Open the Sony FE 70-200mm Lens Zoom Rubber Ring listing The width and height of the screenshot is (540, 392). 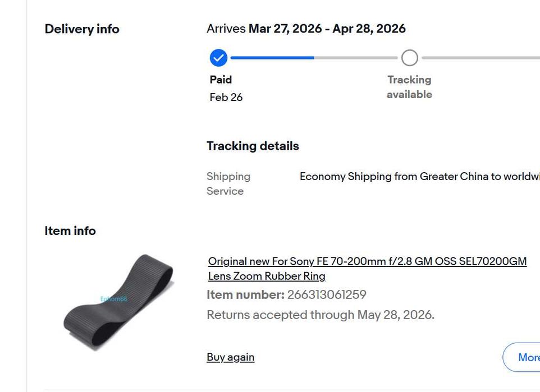pos(367,268)
